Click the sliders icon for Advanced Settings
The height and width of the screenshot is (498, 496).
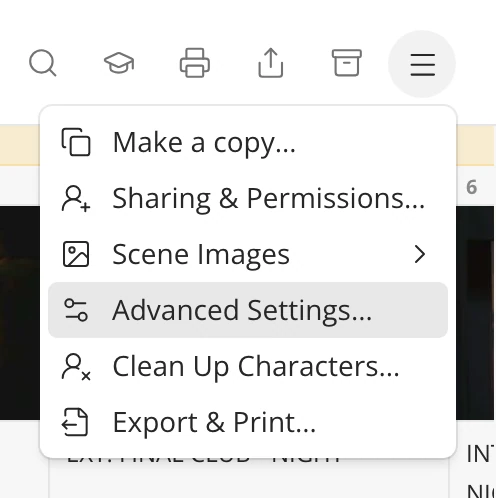[76, 310]
